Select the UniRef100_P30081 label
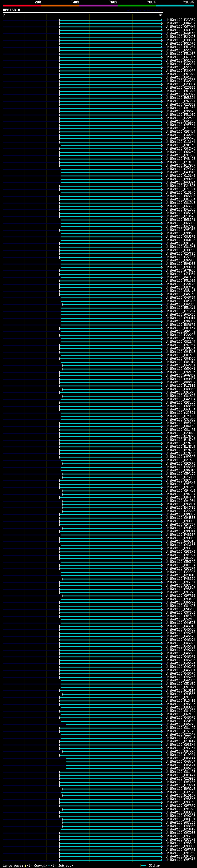 point(180,40)
